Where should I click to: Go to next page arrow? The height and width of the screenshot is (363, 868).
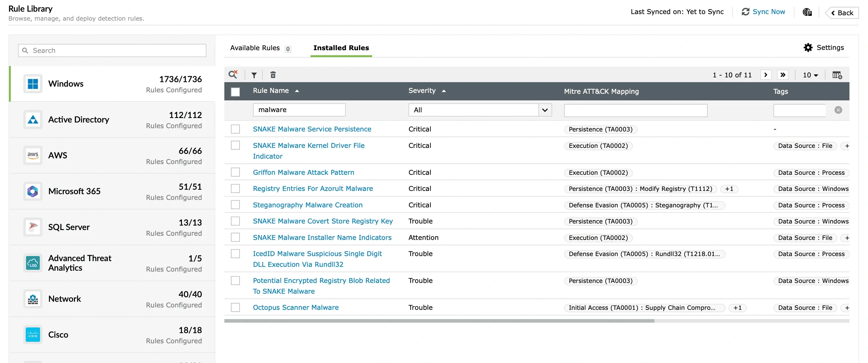(x=766, y=75)
